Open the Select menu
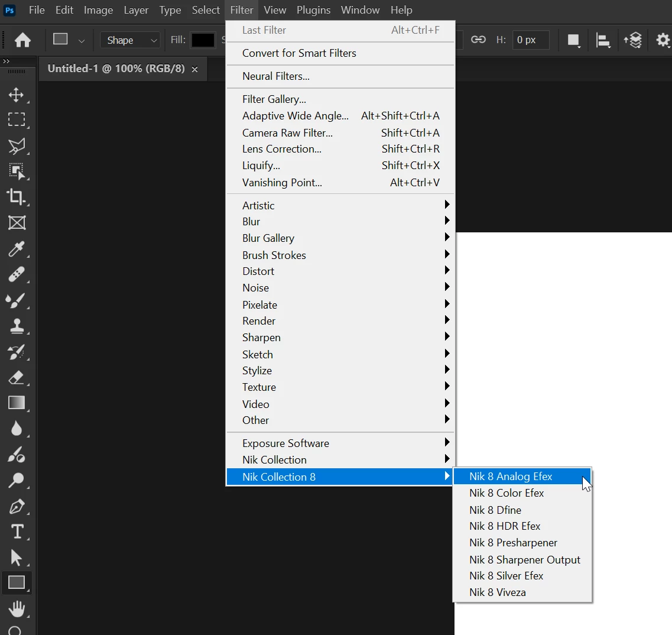Image resolution: width=672 pixels, height=635 pixels. pos(206,10)
